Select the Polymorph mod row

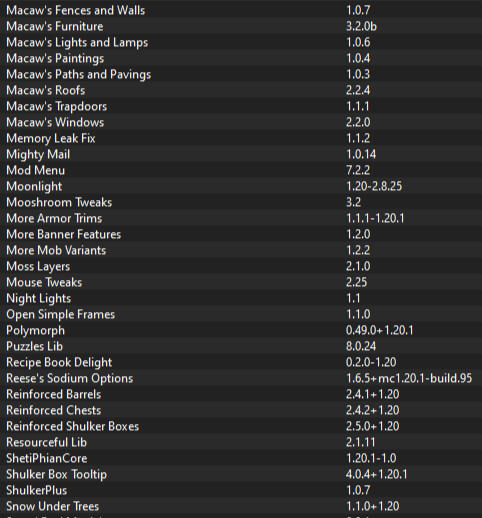[241, 330]
